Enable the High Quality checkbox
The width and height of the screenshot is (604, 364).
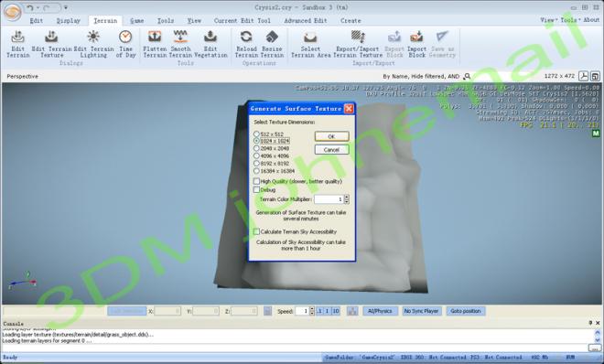point(256,181)
